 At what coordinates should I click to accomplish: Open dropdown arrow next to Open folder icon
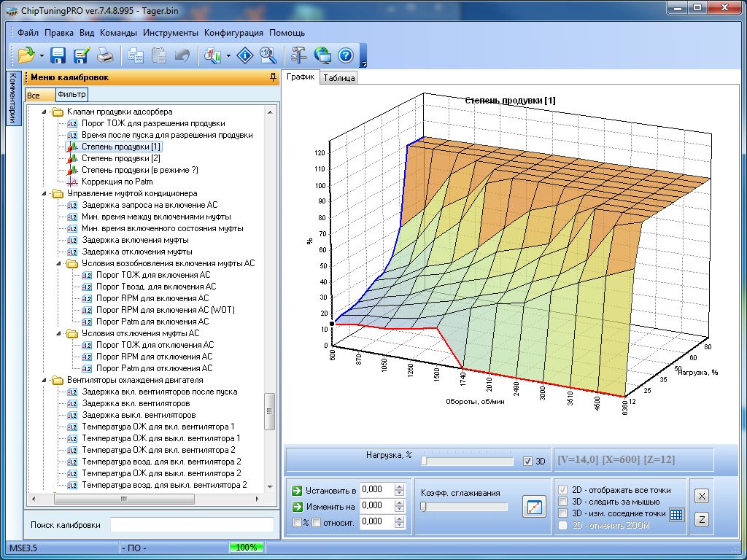pos(42,56)
